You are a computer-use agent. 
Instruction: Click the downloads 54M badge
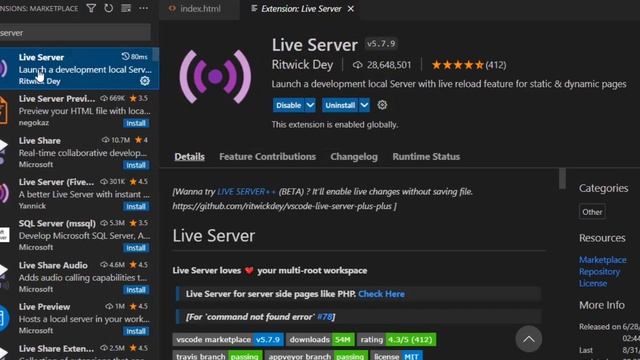click(320, 340)
